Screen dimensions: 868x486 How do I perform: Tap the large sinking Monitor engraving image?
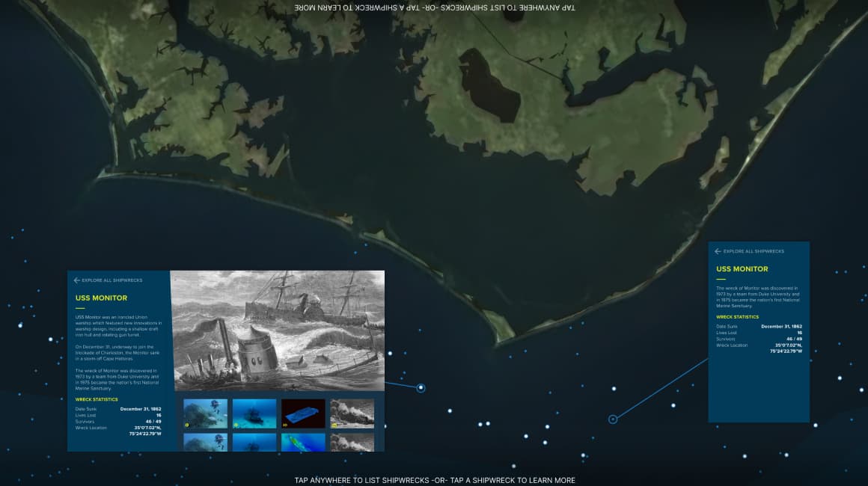pos(278,330)
